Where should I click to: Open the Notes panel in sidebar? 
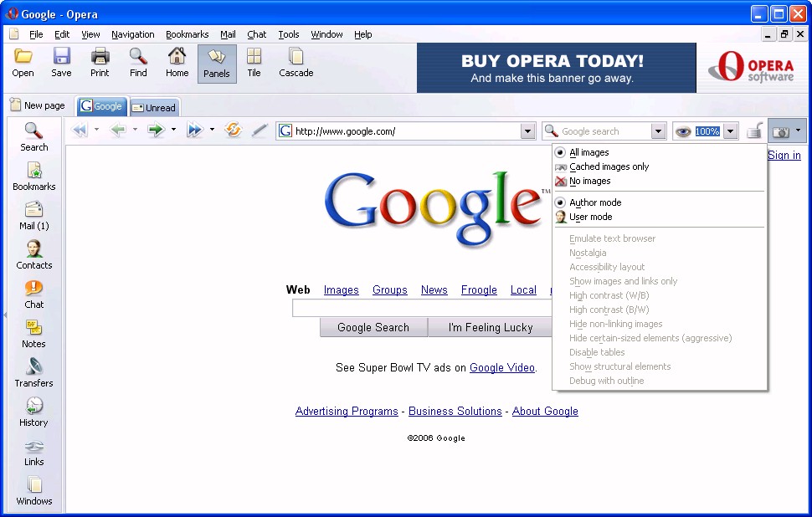33,333
